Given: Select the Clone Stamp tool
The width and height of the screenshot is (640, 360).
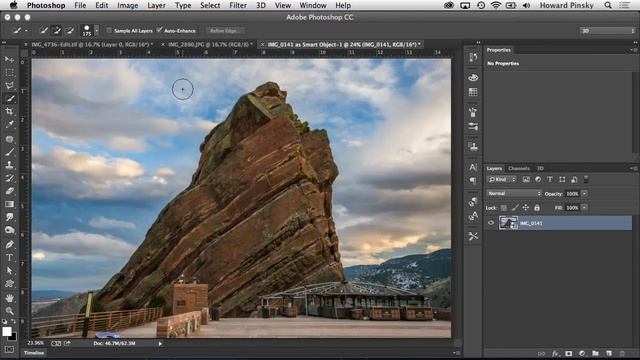Looking at the screenshot, I should tap(9, 165).
